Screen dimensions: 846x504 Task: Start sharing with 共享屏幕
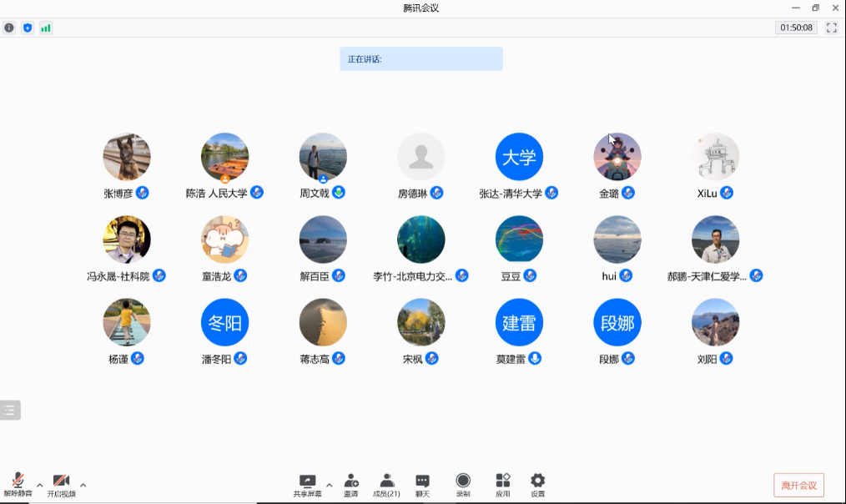(x=307, y=484)
